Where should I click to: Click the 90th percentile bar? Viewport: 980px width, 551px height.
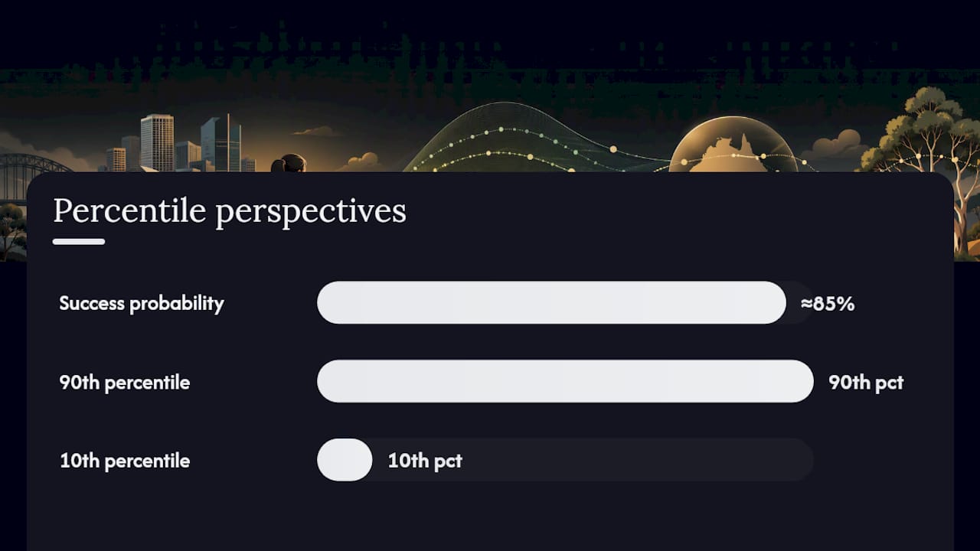(565, 381)
